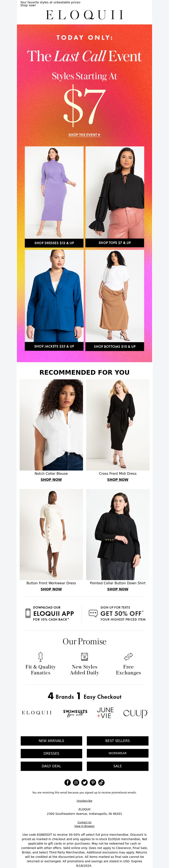
Task: Click View In Browser link
Action: (x=84, y=826)
